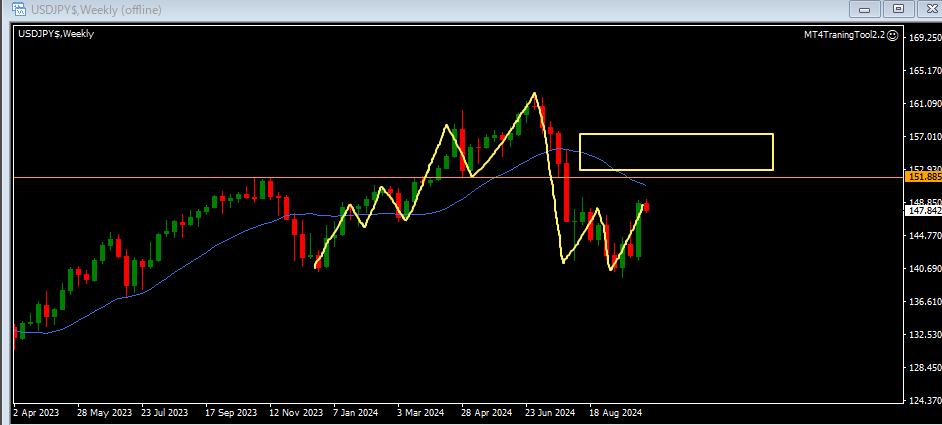Restore the USDJPY chart window size
Image resolution: width=942 pixels, height=425 pixels.
[x=897, y=9]
